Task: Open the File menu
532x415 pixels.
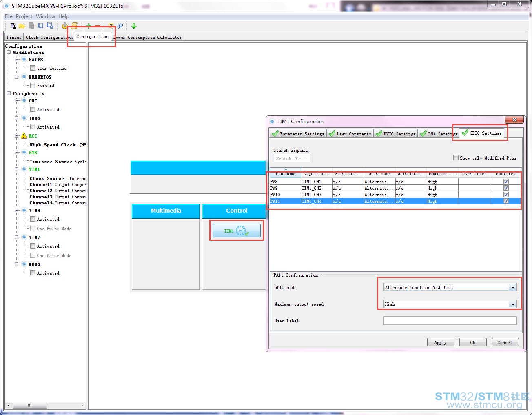Action: (x=9, y=16)
